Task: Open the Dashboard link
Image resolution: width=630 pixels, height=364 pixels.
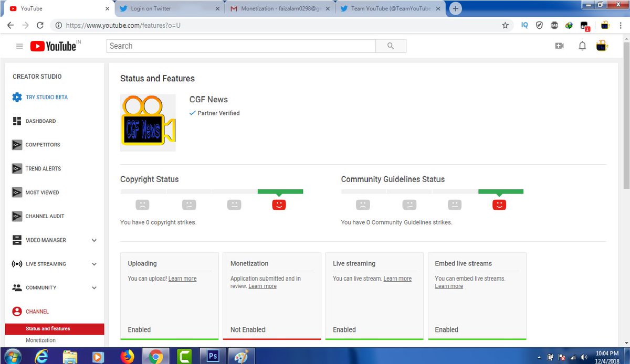Action: pyautogui.click(x=41, y=121)
